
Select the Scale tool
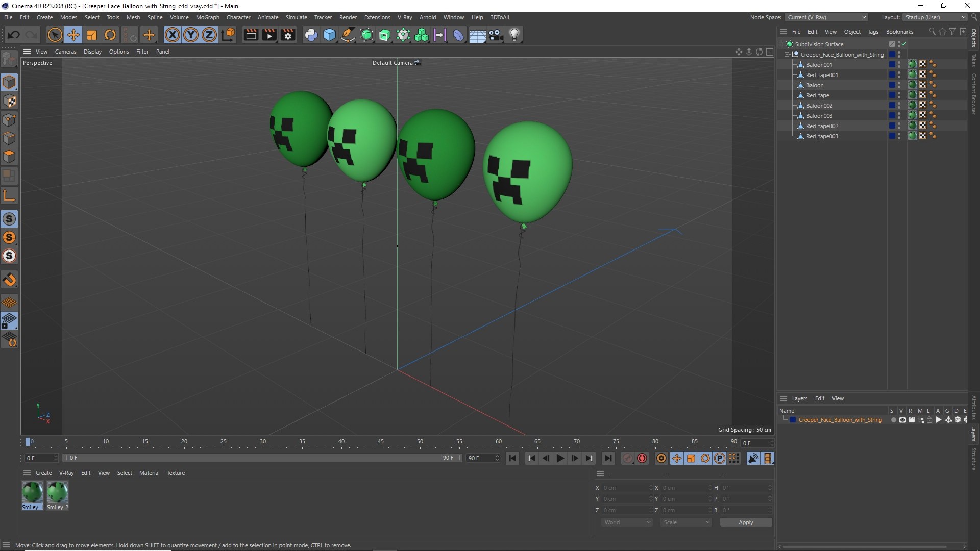coord(92,35)
